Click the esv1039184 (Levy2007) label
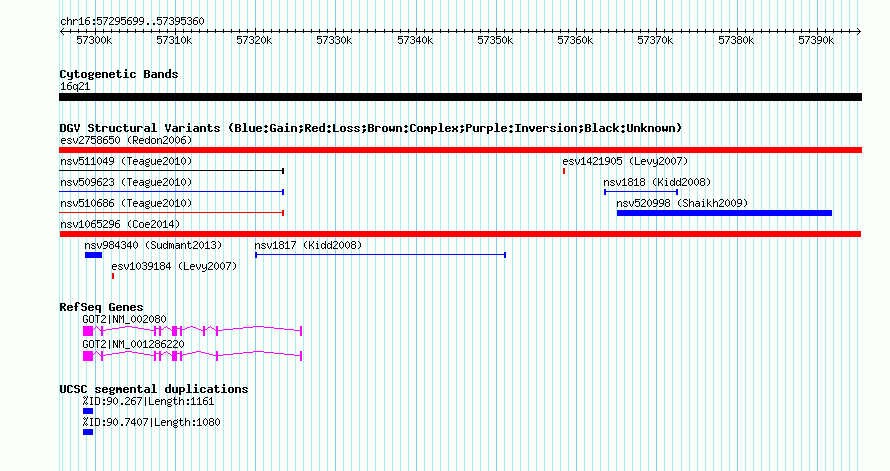The width and height of the screenshot is (890, 471). click(174, 266)
